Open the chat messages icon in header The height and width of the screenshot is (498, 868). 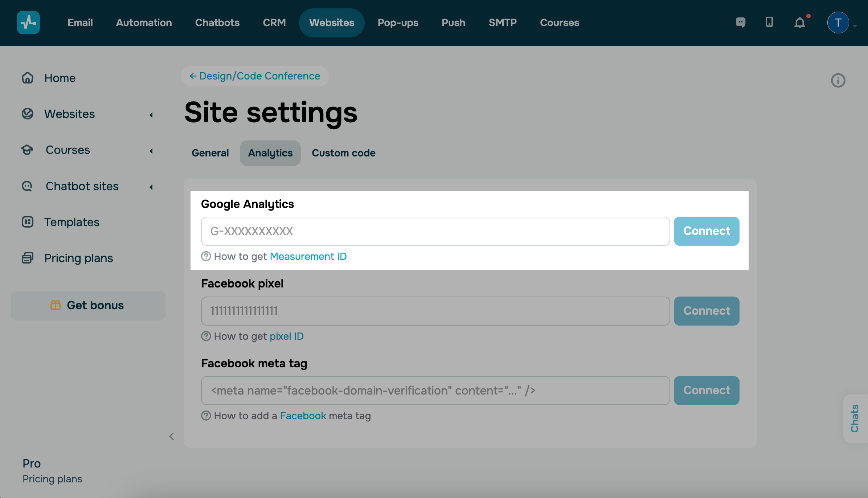click(x=740, y=23)
